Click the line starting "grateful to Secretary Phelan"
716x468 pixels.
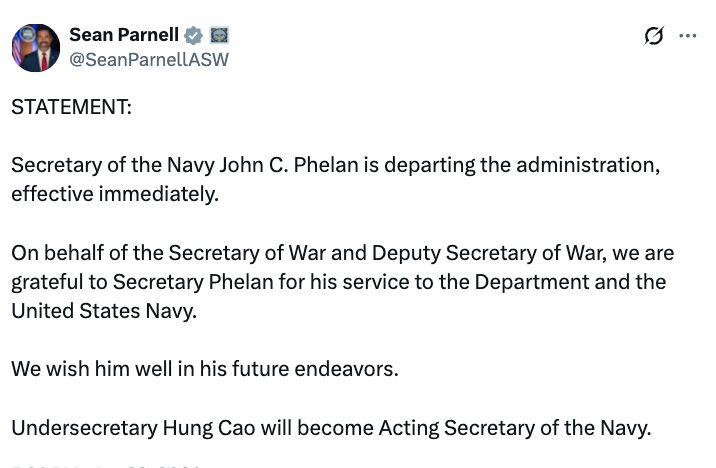[338, 281]
